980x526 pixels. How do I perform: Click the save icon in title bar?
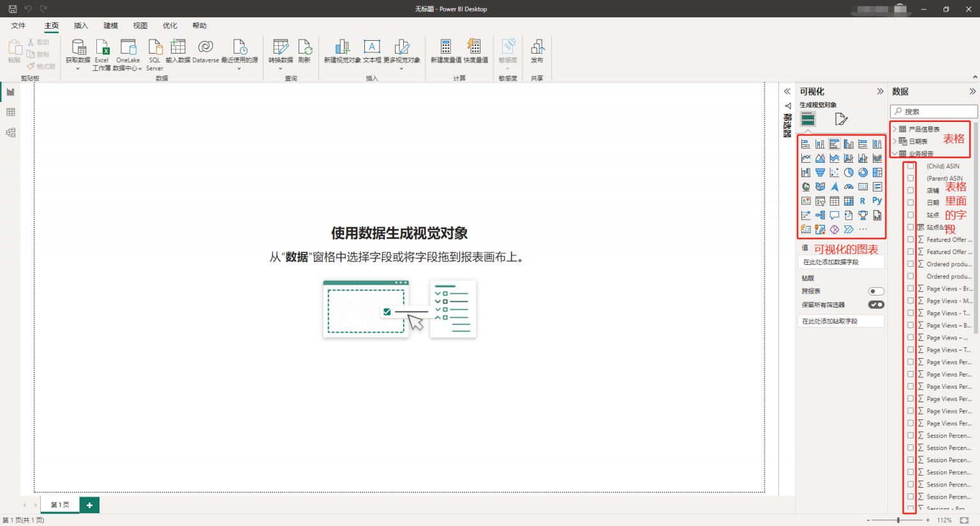tap(12, 9)
